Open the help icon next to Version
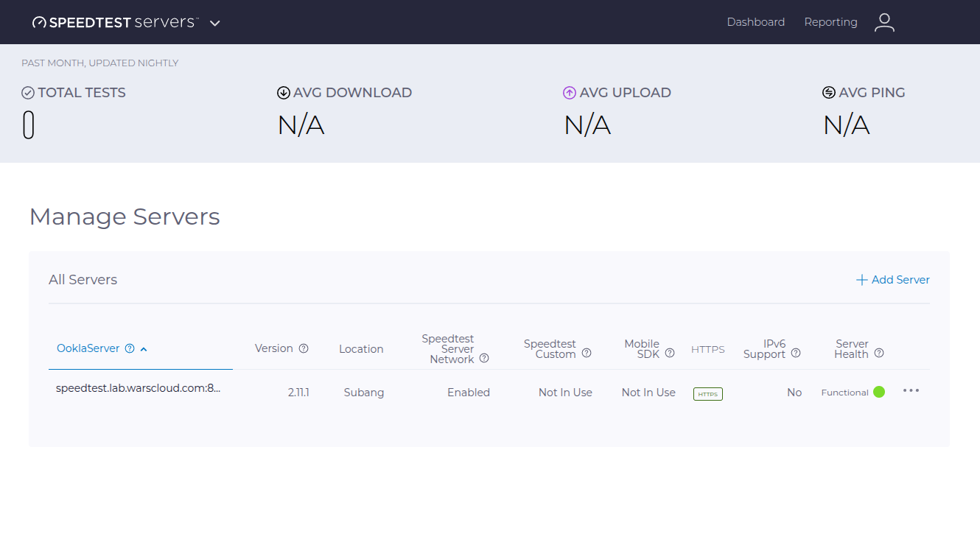 (x=305, y=348)
